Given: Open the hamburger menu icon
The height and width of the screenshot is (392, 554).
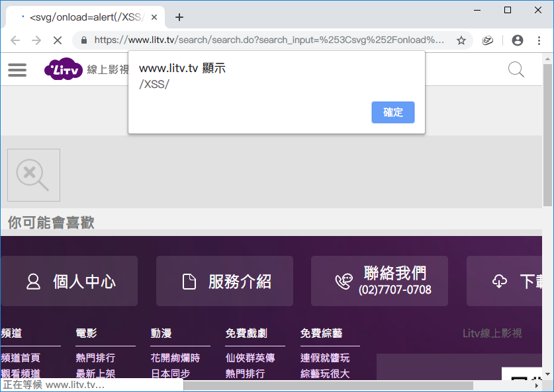Looking at the screenshot, I should pos(17,70).
